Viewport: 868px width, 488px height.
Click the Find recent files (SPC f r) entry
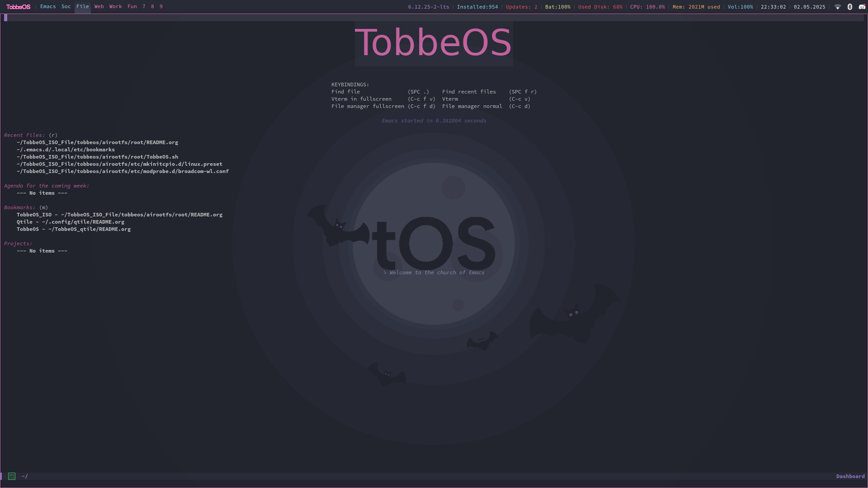[x=489, y=92]
